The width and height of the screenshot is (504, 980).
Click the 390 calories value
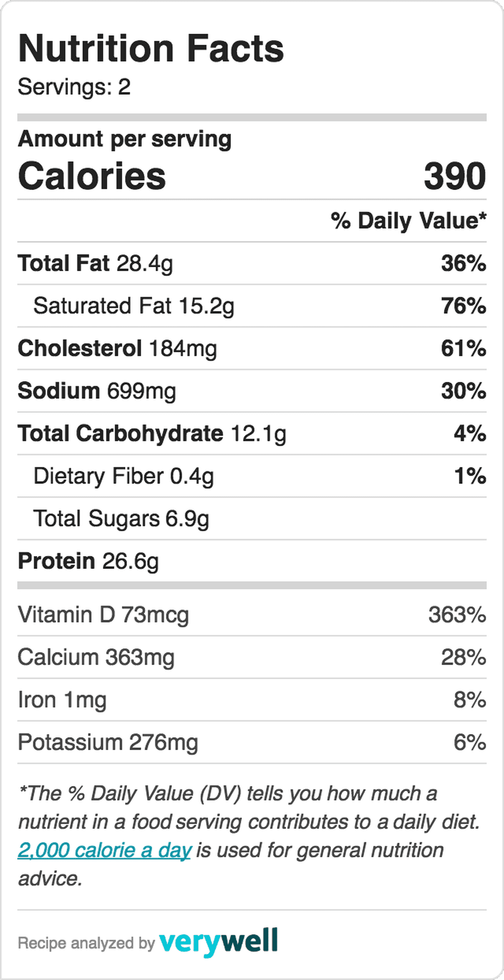[455, 176]
